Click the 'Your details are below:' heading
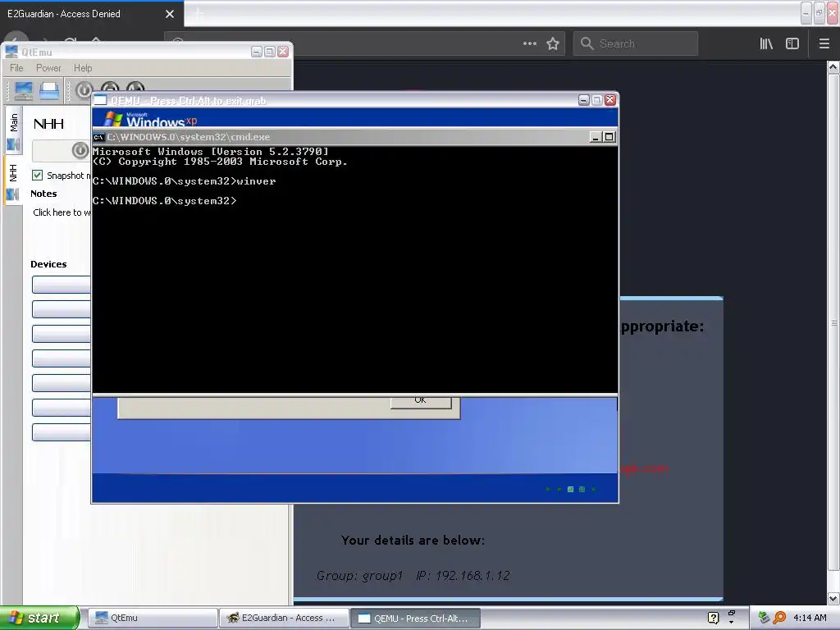This screenshot has height=630, width=840. pyautogui.click(x=413, y=540)
